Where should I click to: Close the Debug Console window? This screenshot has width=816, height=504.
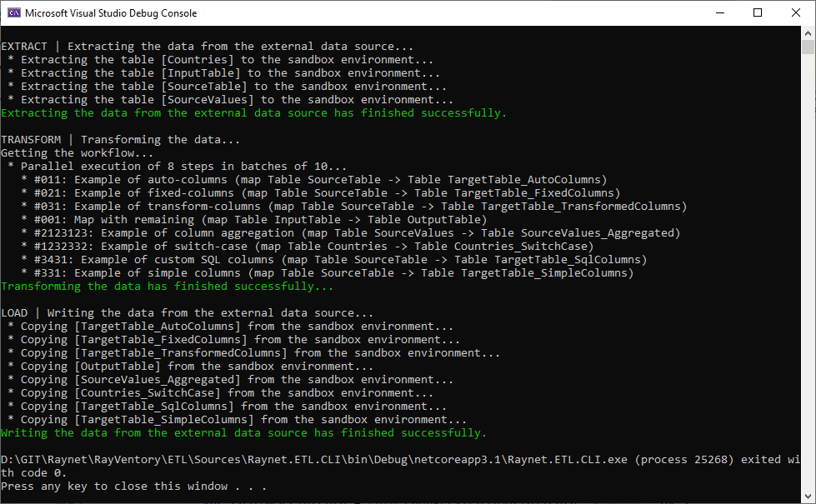[796, 12]
